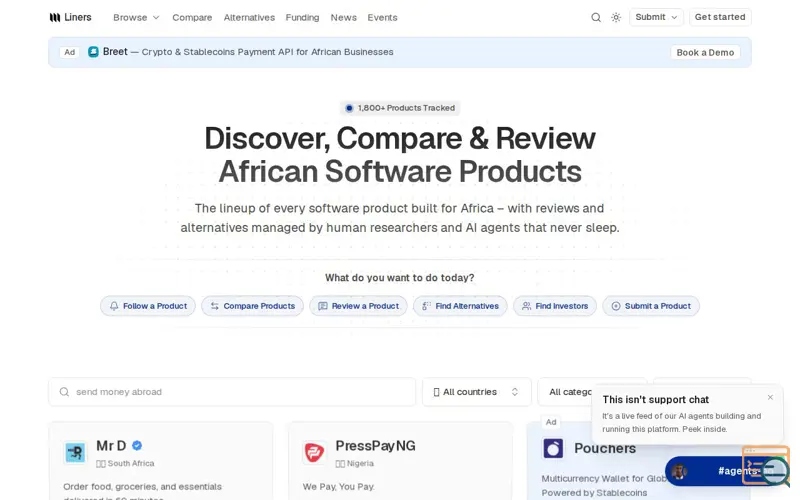Close the 'This isn't support chat' popup
This screenshot has width=800, height=500.
pyautogui.click(x=770, y=397)
